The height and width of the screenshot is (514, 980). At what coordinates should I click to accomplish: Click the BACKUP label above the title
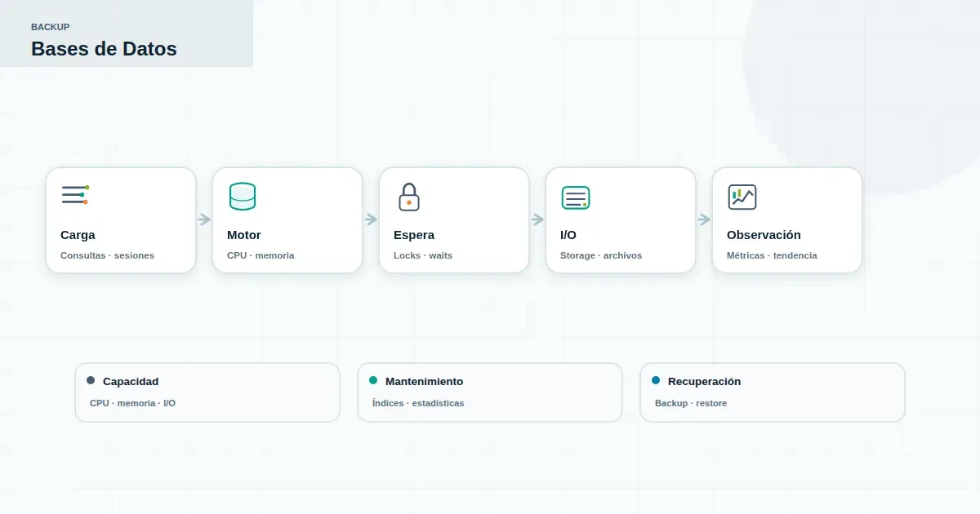pos(51,27)
